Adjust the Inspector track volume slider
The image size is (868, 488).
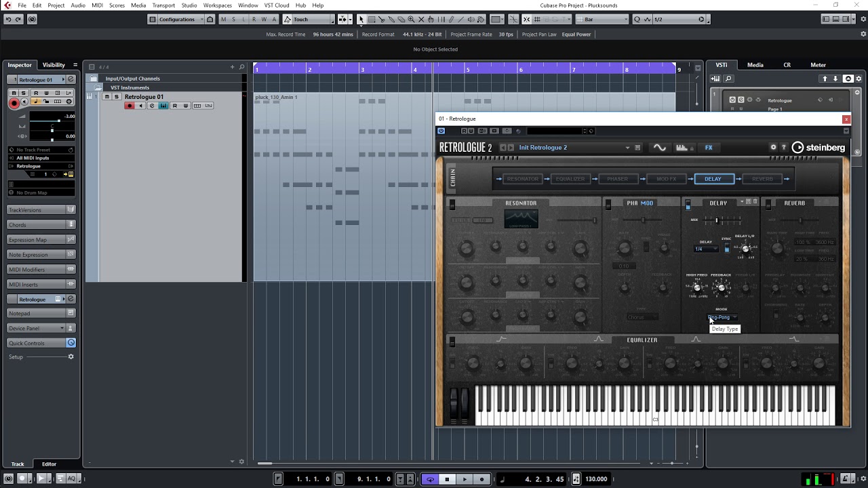click(x=52, y=121)
